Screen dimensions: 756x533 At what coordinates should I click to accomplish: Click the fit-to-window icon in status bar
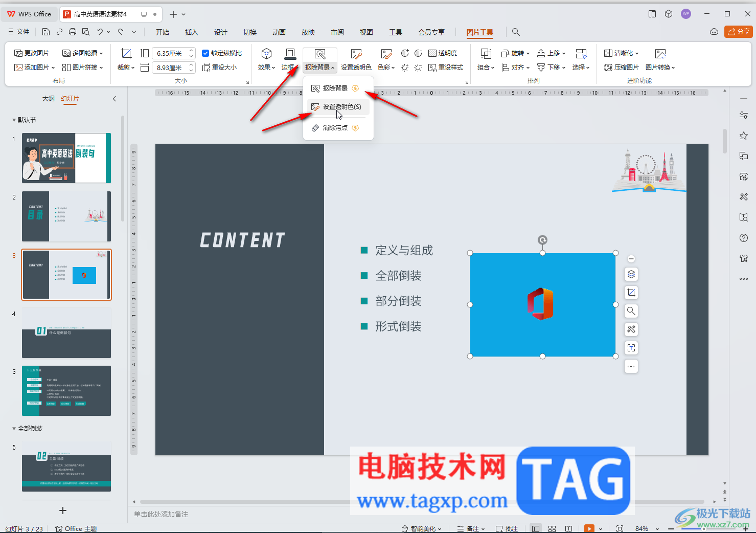[x=620, y=528]
